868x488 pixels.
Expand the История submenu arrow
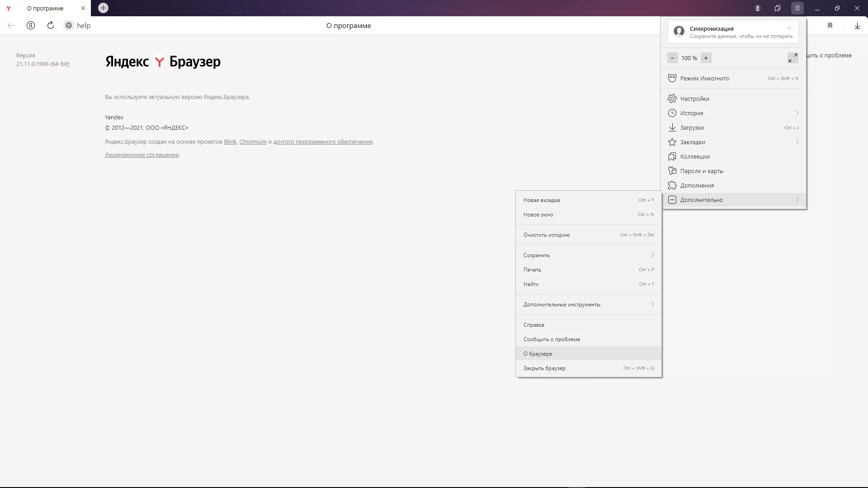click(797, 113)
